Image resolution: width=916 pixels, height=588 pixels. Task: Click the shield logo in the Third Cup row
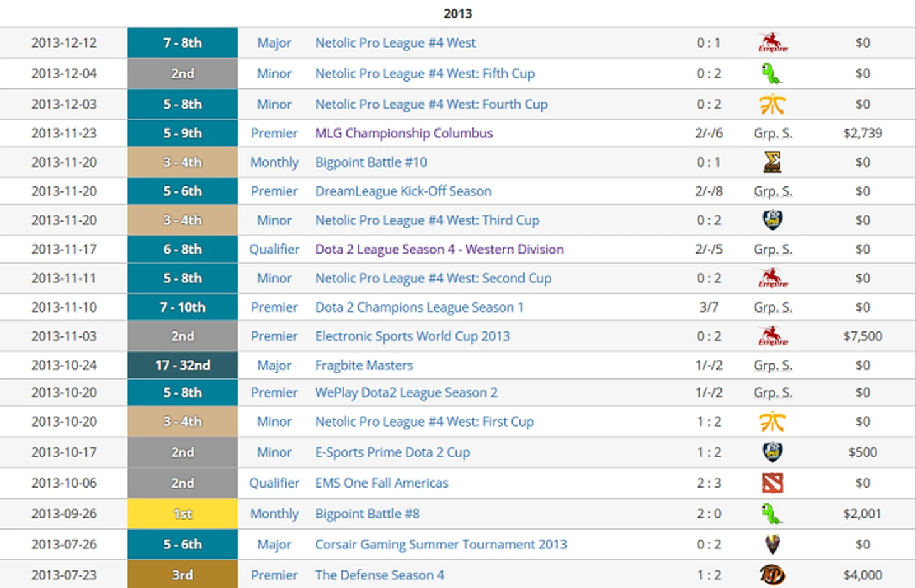772,220
